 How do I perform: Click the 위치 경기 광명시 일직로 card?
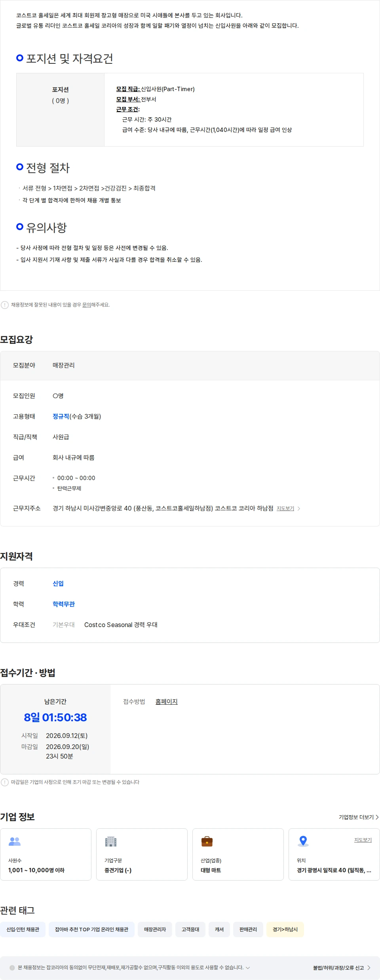pyautogui.click(x=334, y=854)
